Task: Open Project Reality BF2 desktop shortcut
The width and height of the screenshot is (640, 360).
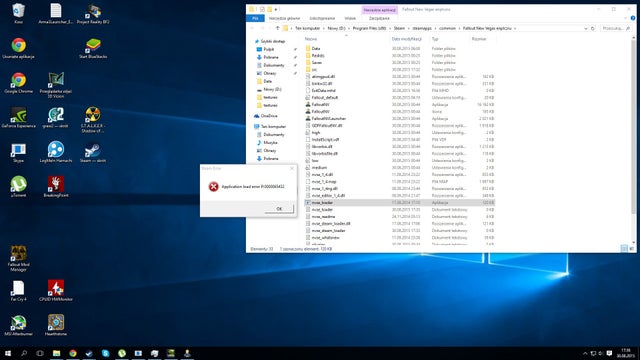Action: point(93,13)
